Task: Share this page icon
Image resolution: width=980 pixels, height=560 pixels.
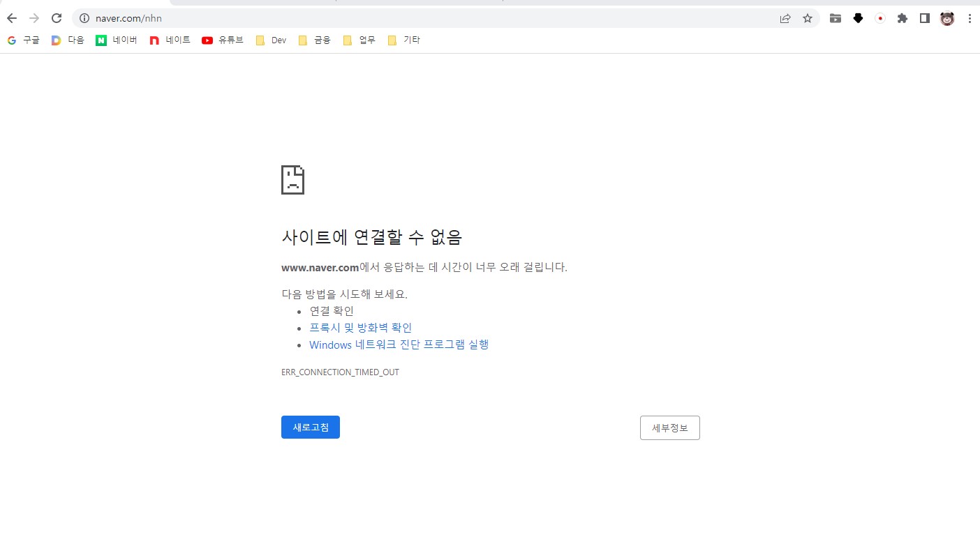Action: pos(785,18)
